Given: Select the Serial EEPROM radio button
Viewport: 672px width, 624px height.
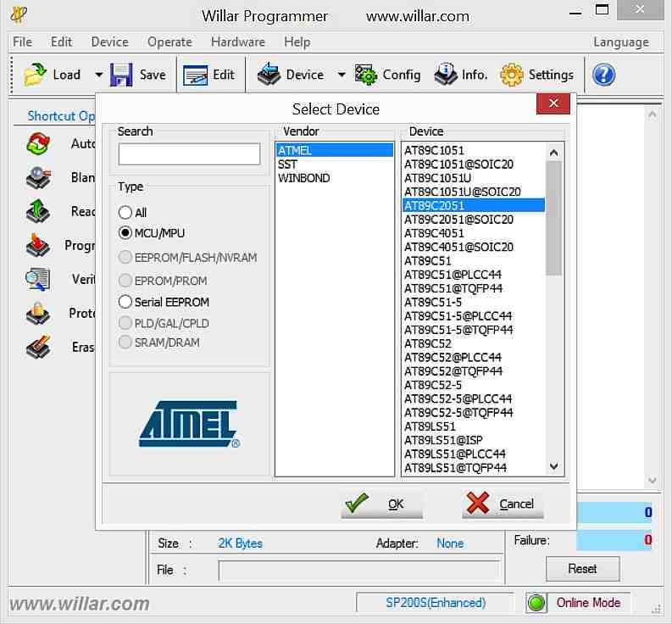Looking at the screenshot, I should 125,302.
